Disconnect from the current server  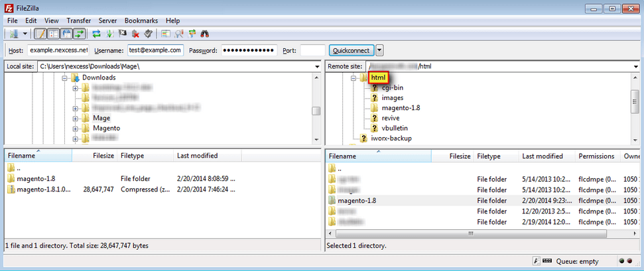pyautogui.click(x=135, y=34)
